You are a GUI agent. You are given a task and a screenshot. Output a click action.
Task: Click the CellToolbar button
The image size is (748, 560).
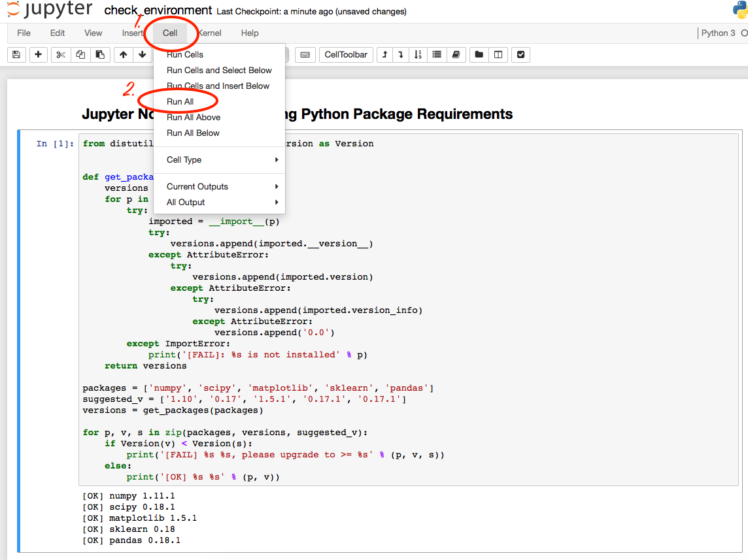coord(346,55)
